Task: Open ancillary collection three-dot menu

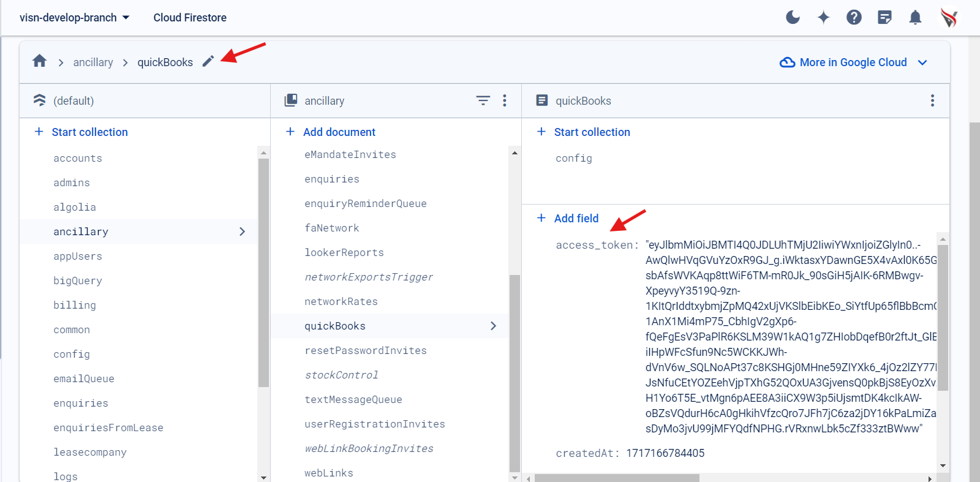Action: (x=505, y=100)
